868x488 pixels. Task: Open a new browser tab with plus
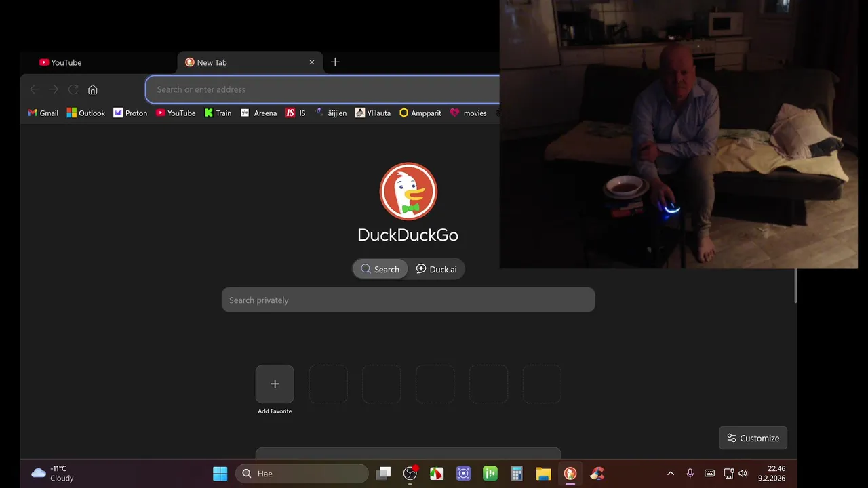click(x=335, y=62)
